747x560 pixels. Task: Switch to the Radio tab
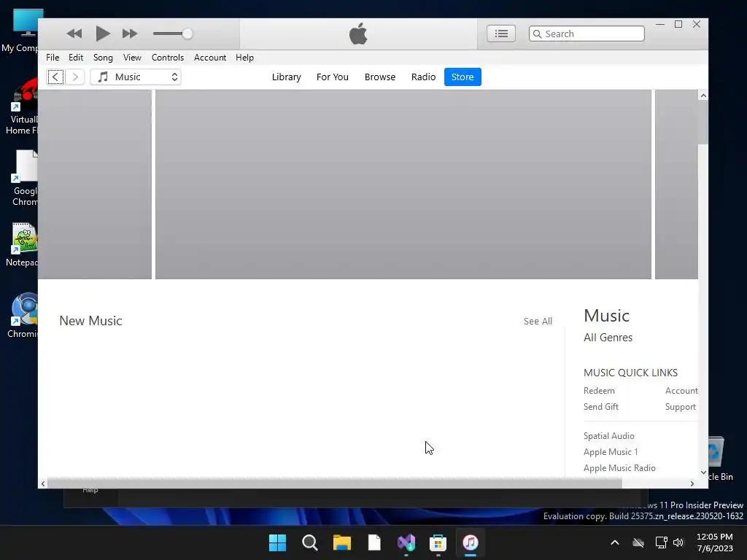423,77
